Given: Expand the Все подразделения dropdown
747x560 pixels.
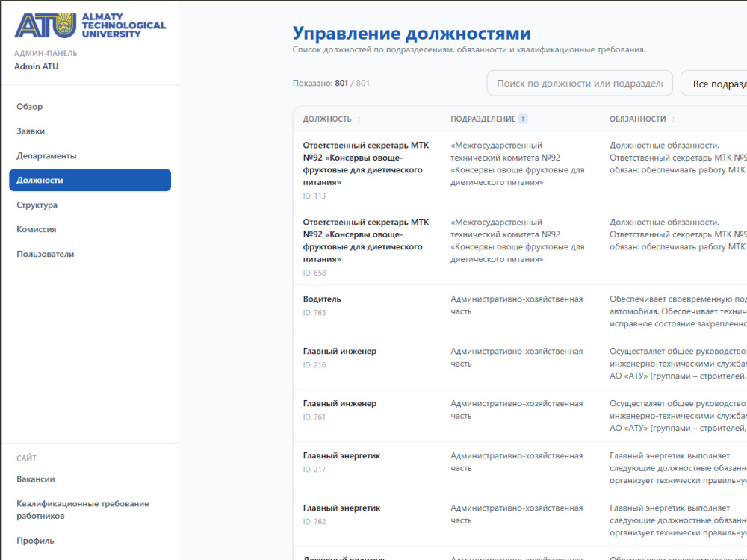Looking at the screenshot, I should pyautogui.click(x=713, y=84).
